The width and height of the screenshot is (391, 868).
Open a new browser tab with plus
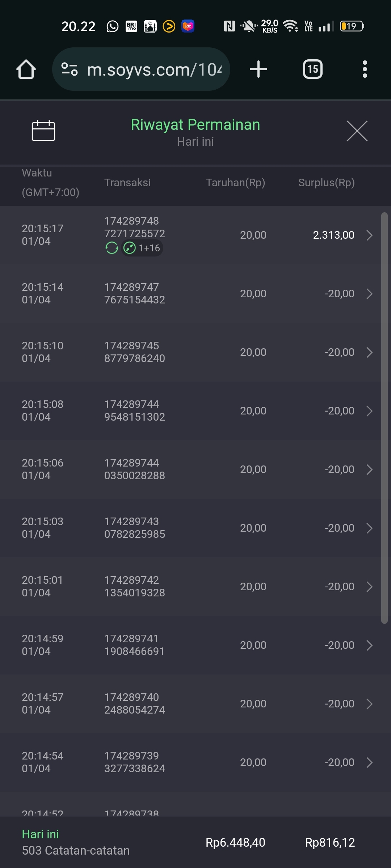point(258,69)
